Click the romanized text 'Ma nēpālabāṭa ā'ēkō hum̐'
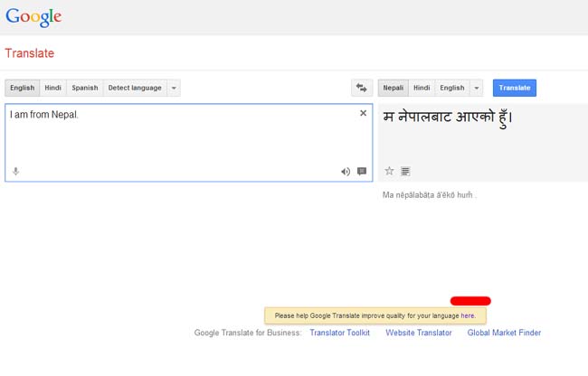Viewport: 588px width, 376px height. (x=429, y=195)
